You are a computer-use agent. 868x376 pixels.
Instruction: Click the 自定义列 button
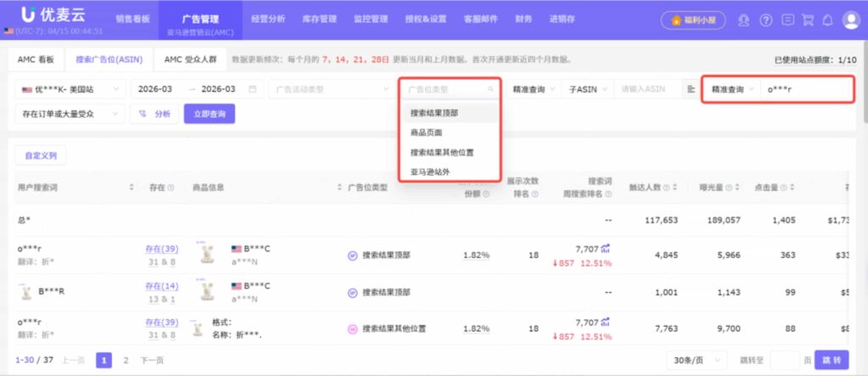41,155
